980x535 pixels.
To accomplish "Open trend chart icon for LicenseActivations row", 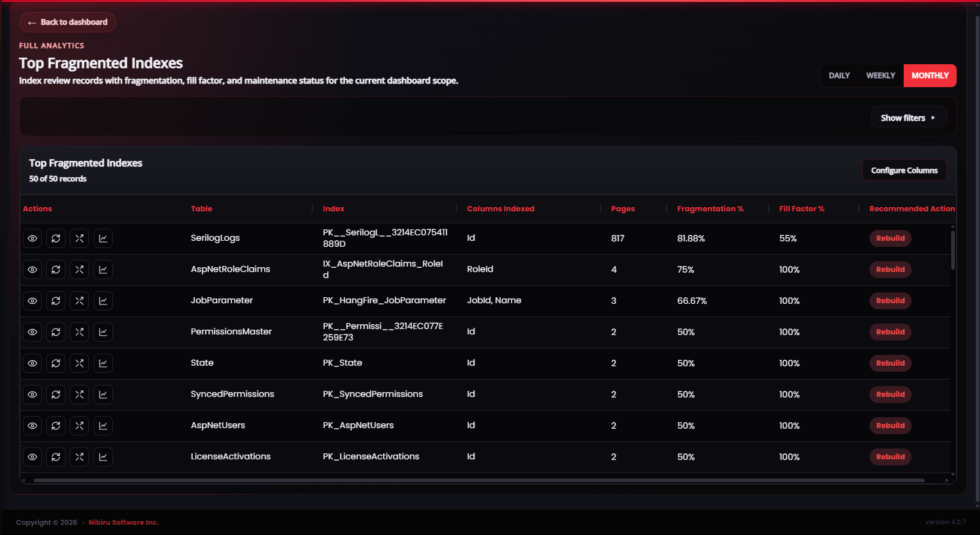I will (x=103, y=457).
